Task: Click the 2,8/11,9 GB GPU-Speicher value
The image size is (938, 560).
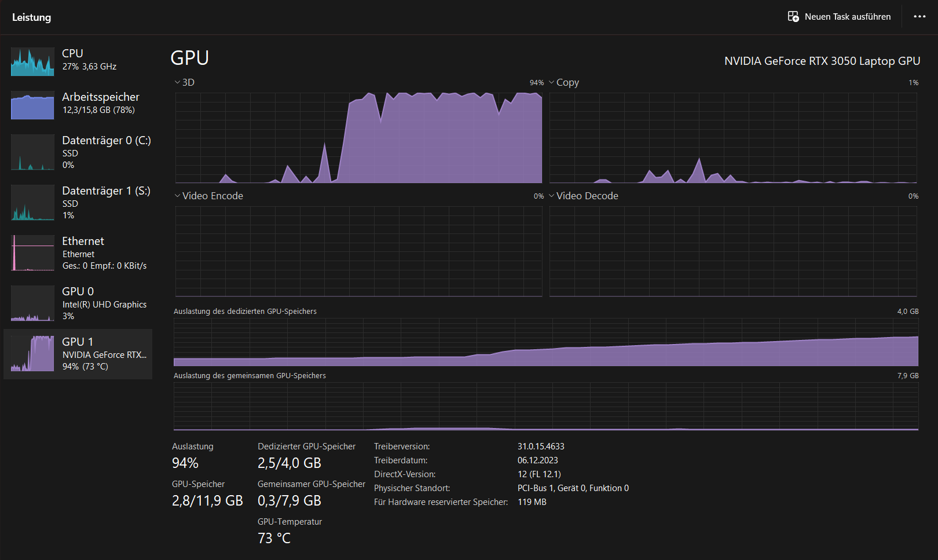Action: tap(207, 501)
